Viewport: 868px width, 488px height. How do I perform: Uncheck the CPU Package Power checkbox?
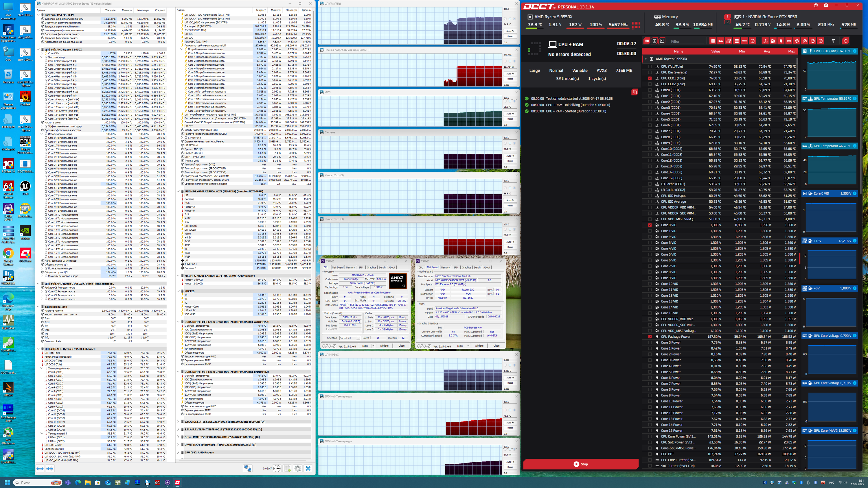point(650,337)
